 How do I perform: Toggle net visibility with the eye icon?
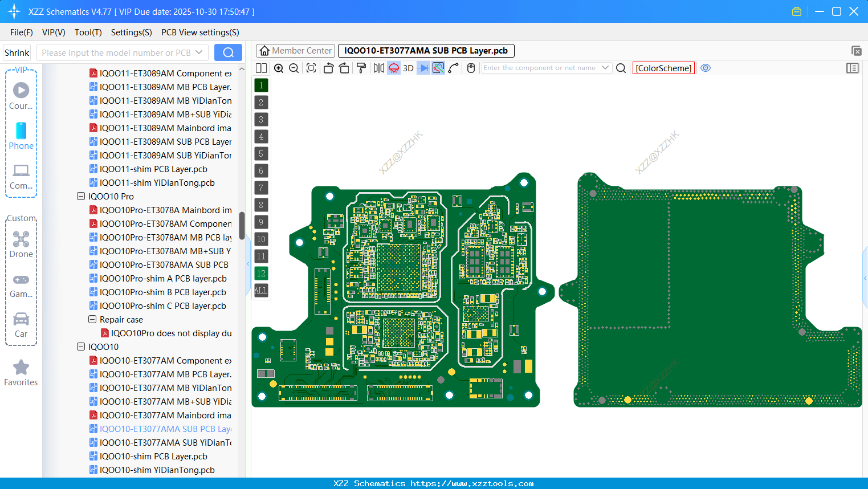706,68
